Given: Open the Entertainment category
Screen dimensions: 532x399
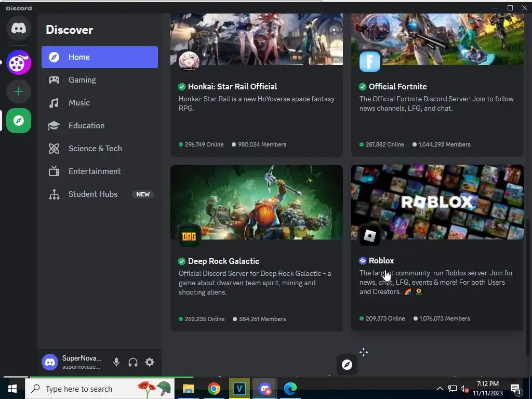Looking at the screenshot, I should [x=100, y=171].
